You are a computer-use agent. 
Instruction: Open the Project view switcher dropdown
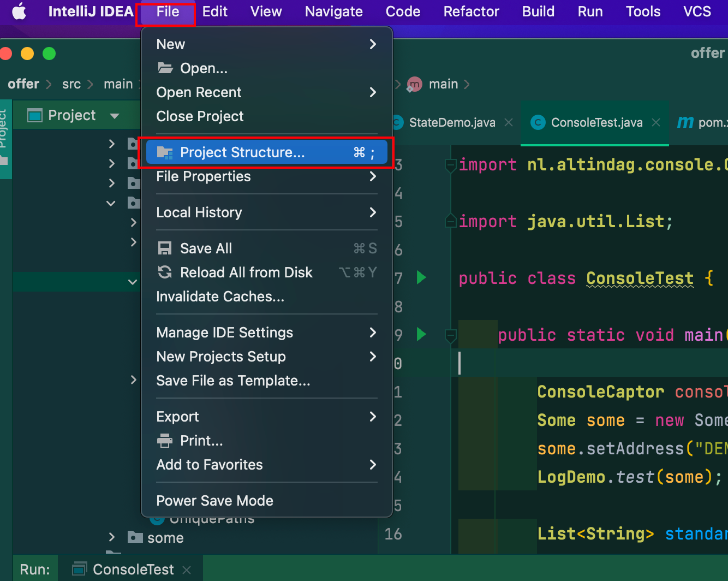(x=115, y=115)
